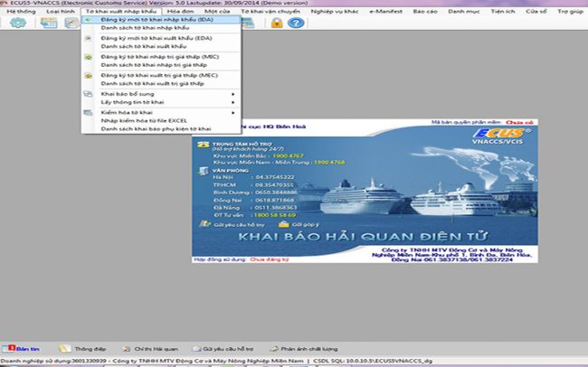Click the blue help question mark icon
The height and width of the screenshot is (367, 588).
[x=295, y=23]
